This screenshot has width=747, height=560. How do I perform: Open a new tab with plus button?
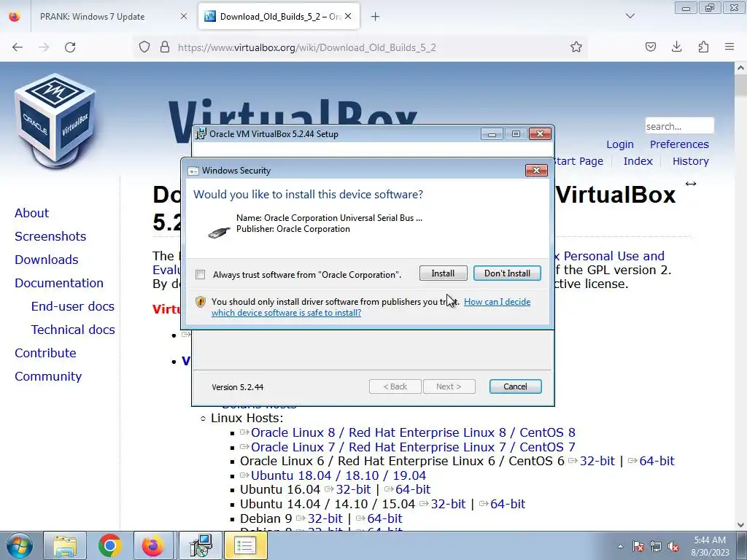(x=376, y=17)
